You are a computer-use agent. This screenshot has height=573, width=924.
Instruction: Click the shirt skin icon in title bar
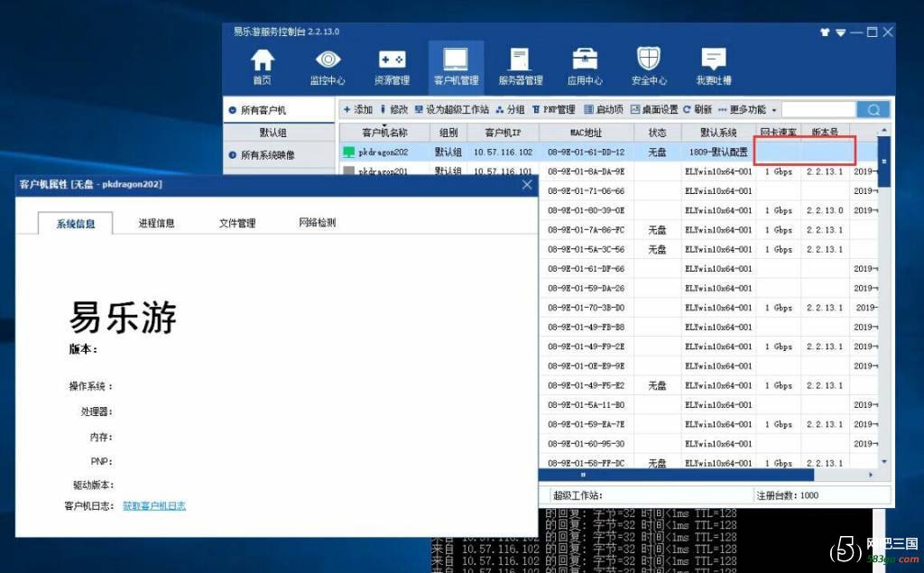point(825,32)
